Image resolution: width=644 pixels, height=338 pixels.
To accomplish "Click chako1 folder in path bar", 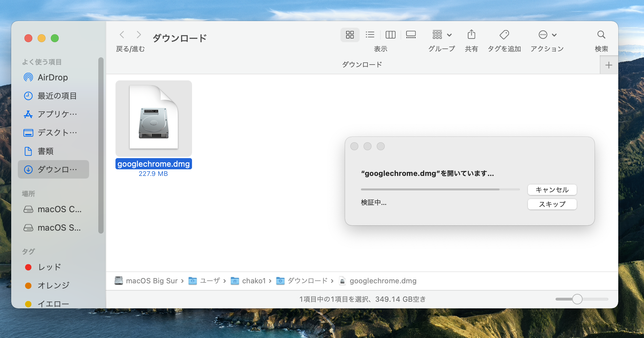I will point(253,281).
